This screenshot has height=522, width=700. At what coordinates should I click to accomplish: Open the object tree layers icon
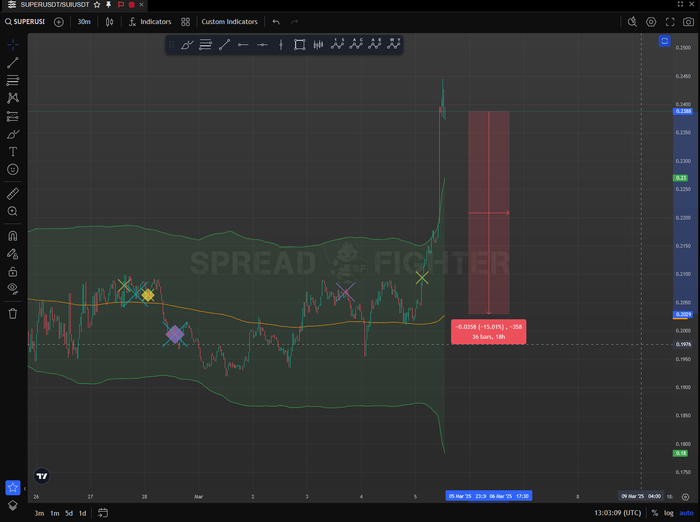pos(13,505)
